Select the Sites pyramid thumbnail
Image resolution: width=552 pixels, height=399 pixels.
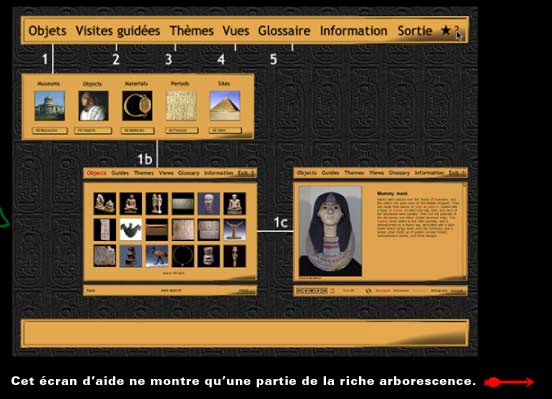[225, 106]
